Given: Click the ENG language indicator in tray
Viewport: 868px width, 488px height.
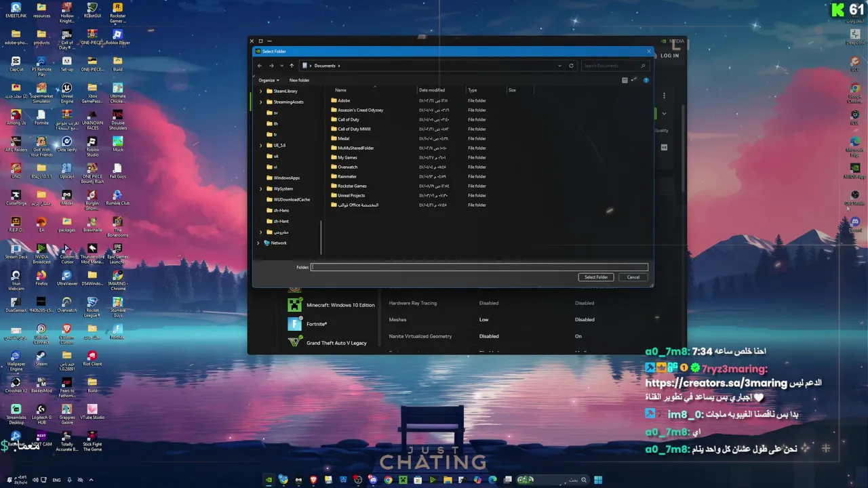Looking at the screenshot, I should [56, 480].
